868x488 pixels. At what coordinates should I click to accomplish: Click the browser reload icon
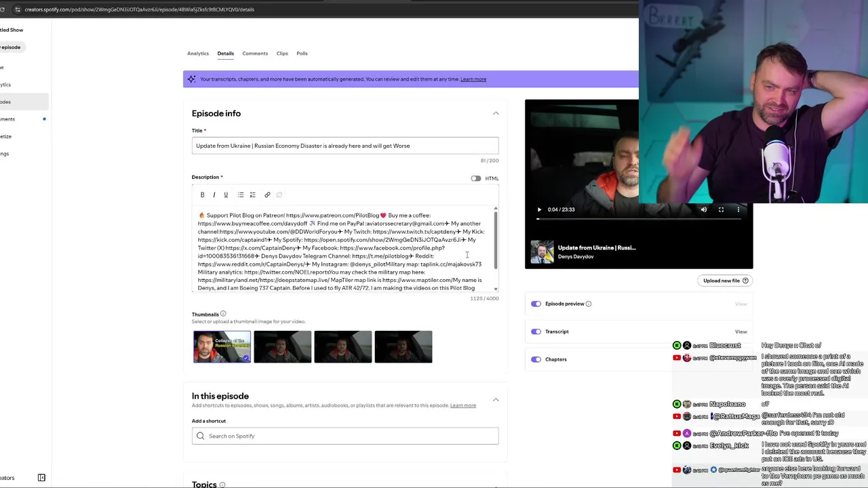click(x=3, y=9)
